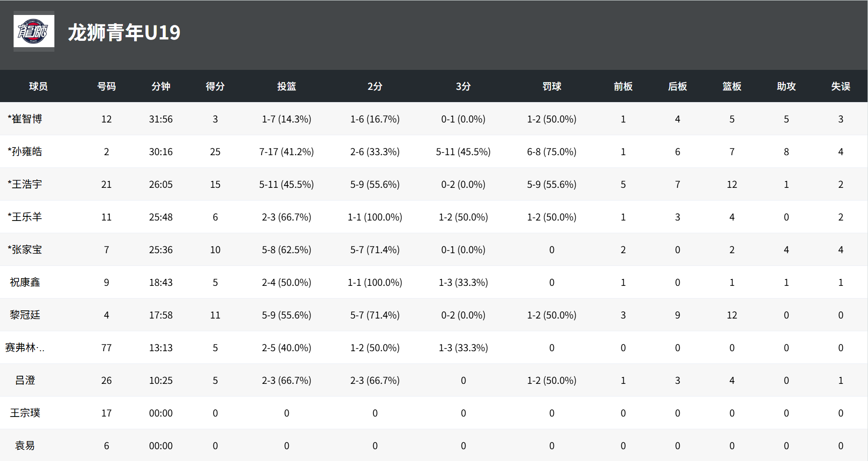The height and width of the screenshot is (461, 868).
Task: Click the 助攻 column header
Action: [786, 86]
